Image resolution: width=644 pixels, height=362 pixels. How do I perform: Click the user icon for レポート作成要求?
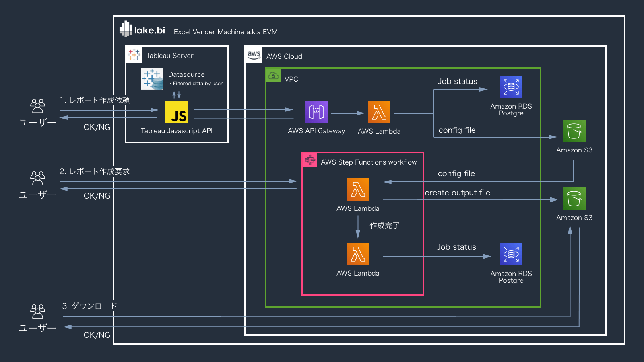click(x=38, y=178)
